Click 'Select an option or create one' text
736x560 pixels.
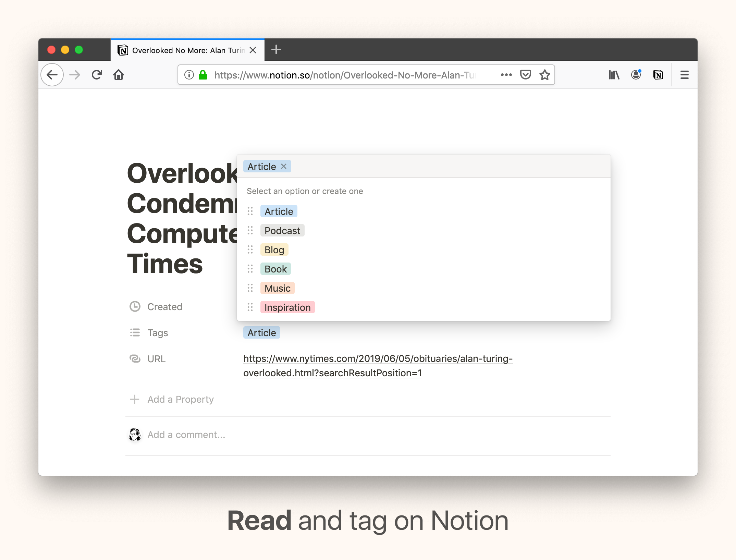(305, 191)
